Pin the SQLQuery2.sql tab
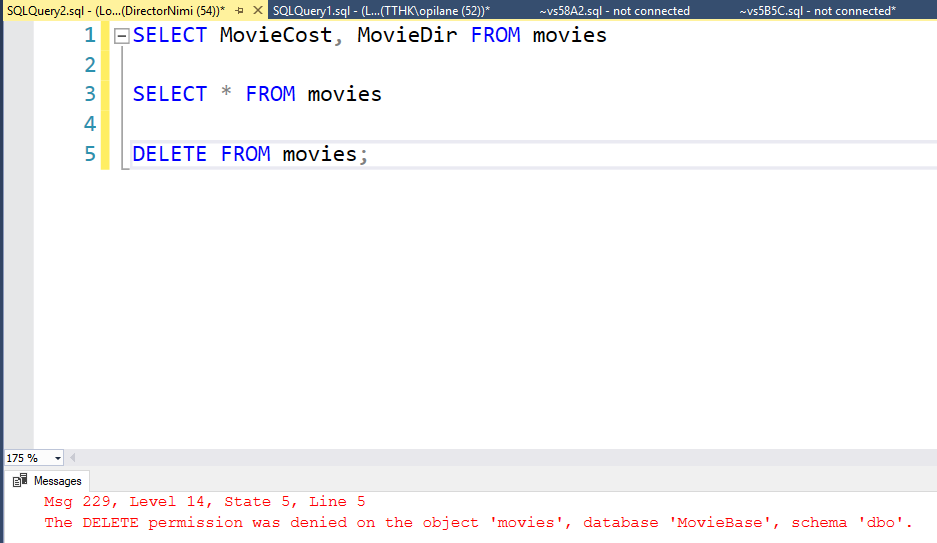937x543 pixels. [x=239, y=10]
